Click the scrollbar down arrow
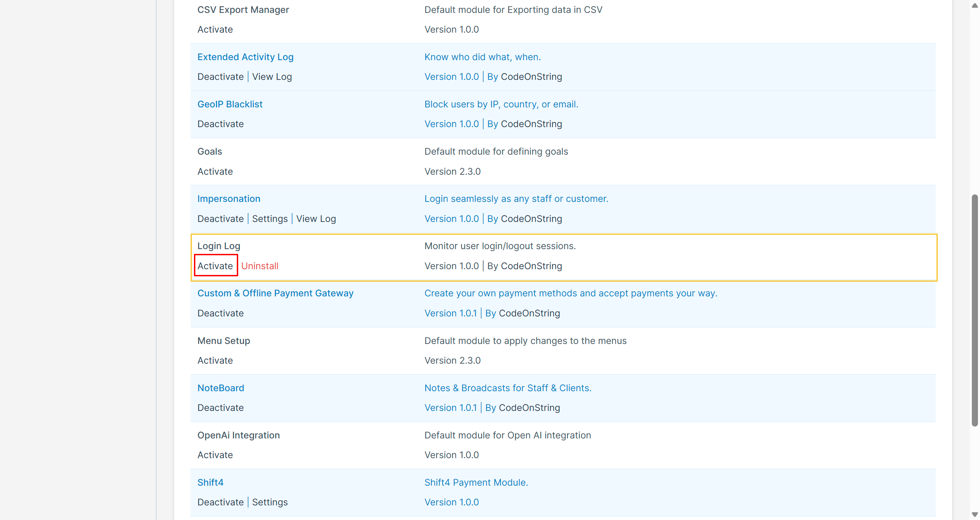 (974, 514)
